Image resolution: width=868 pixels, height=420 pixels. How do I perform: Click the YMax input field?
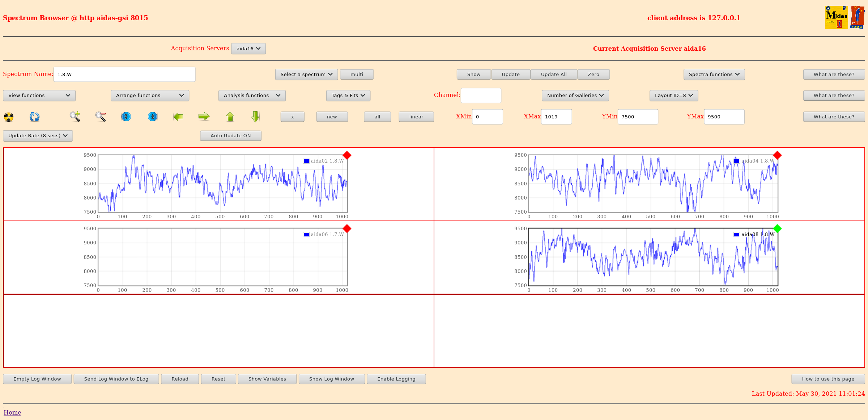point(724,117)
